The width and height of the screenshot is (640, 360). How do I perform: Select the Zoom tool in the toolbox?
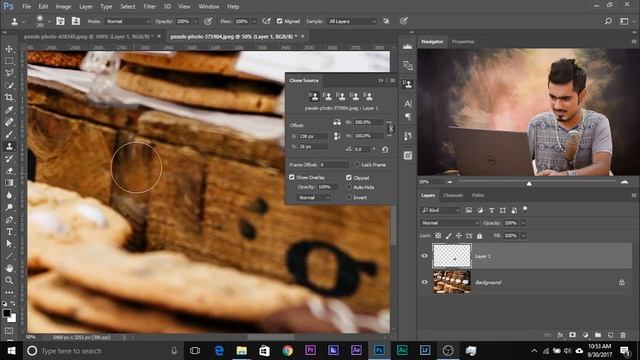pos(9,280)
